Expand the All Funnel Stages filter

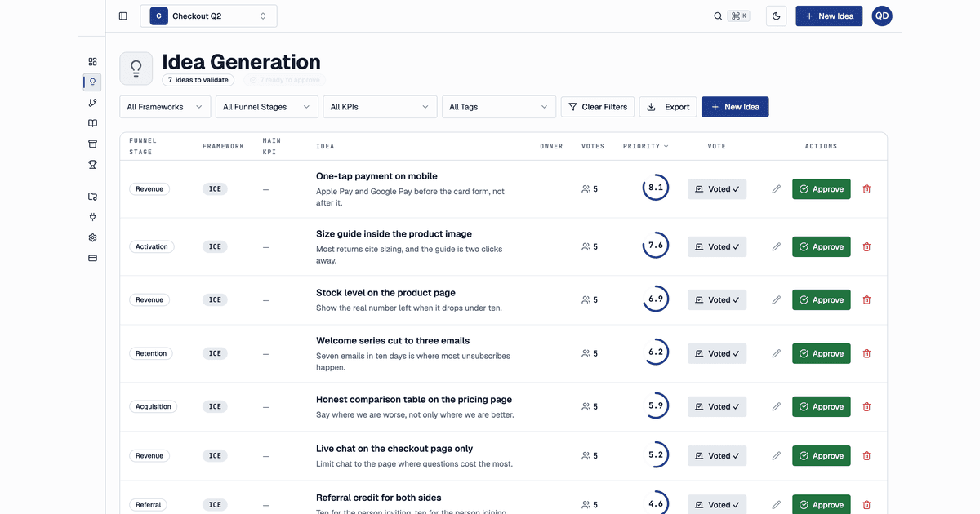click(x=267, y=107)
